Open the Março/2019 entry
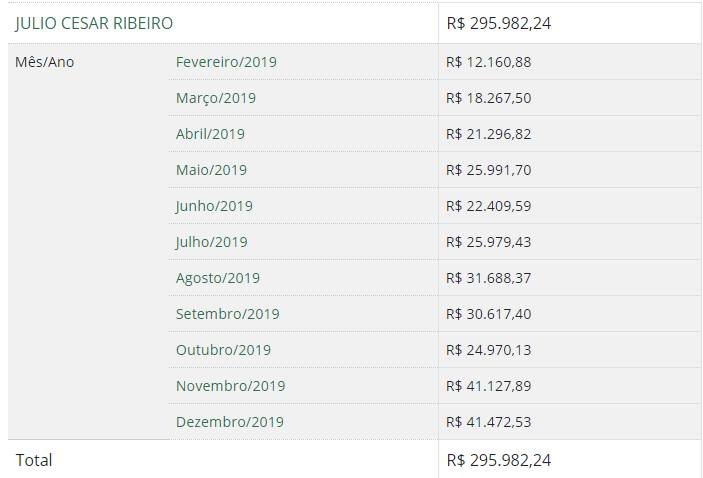 click(x=216, y=98)
